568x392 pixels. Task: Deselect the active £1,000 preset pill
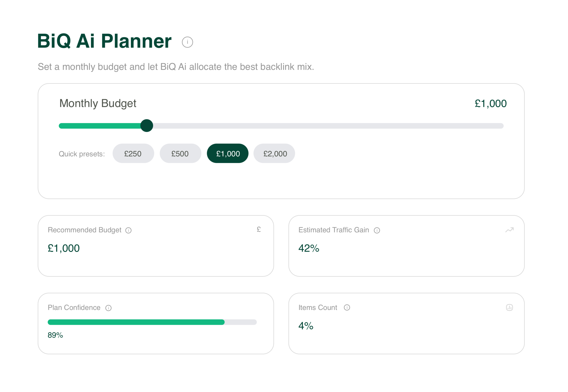pos(228,153)
